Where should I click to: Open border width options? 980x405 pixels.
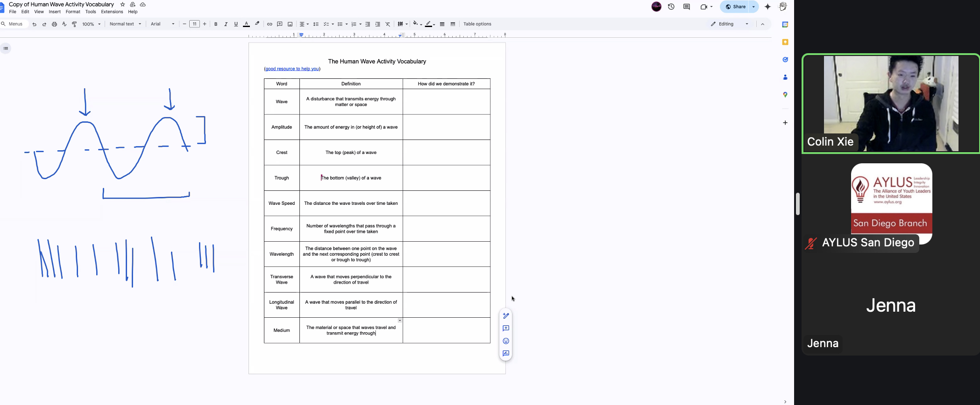[442, 24]
